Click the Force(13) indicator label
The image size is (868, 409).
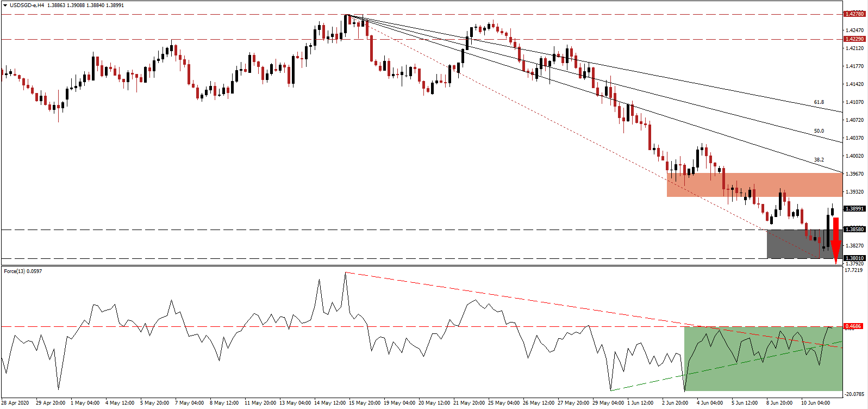click(x=23, y=271)
